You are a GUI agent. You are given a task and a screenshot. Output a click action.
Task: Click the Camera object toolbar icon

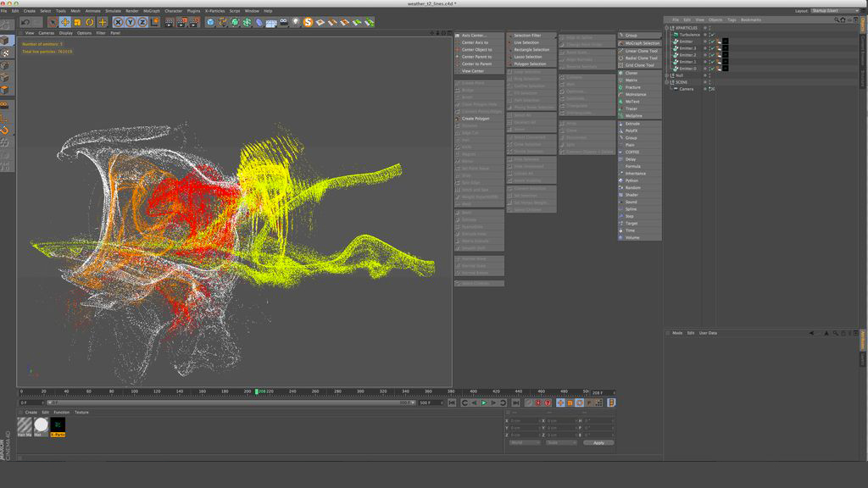click(x=283, y=22)
